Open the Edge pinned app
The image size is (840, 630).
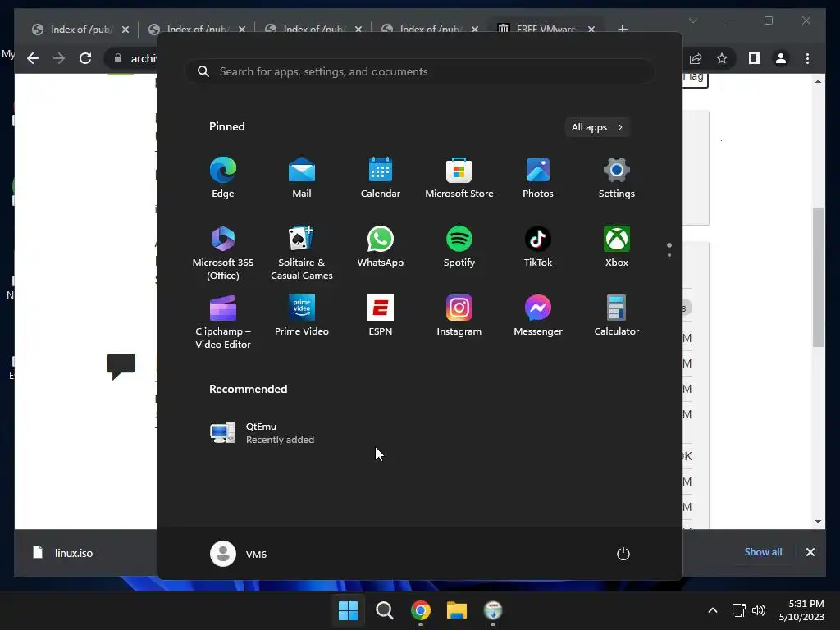click(x=223, y=178)
